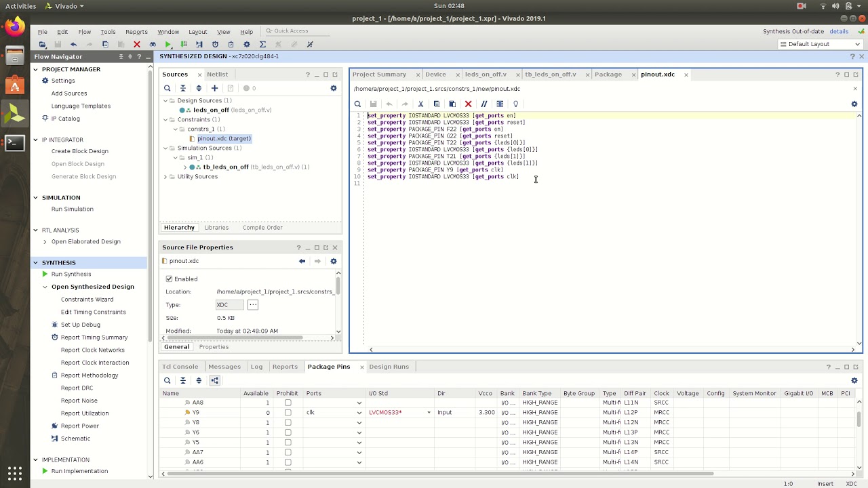
Task: Expand the Open Elaborated Design item
Action: pyautogui.click(x=45, y=241)
